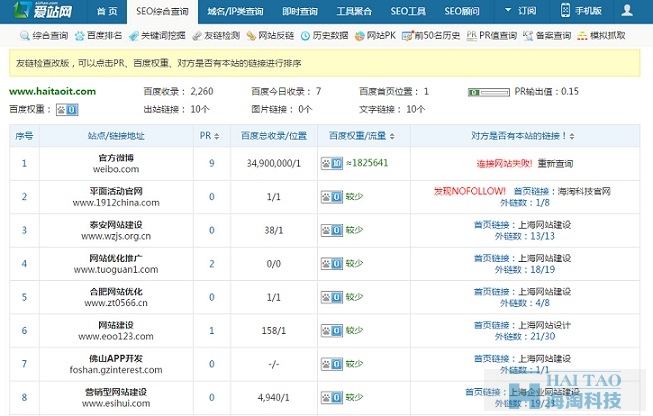Click the 序号 column header

point(24,136)
